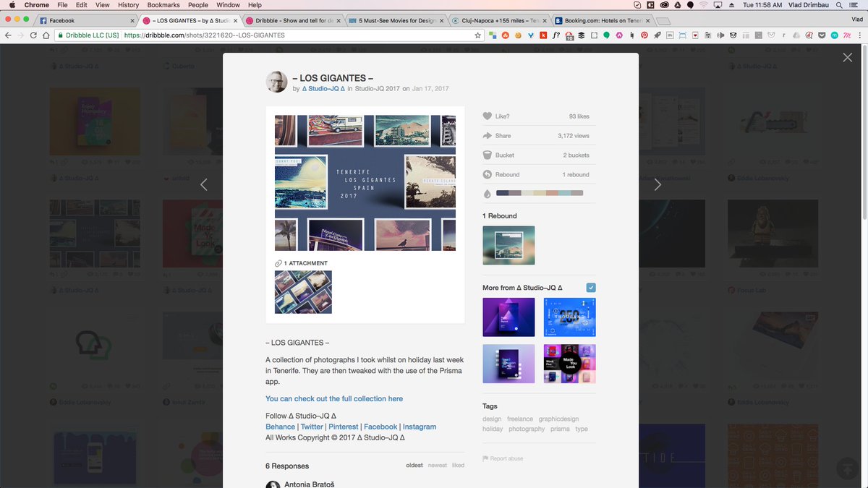The height and width of the screenshot is (488, 868).
Task: Open the Facebook link in the description
Action: click(x=380, y=427)
